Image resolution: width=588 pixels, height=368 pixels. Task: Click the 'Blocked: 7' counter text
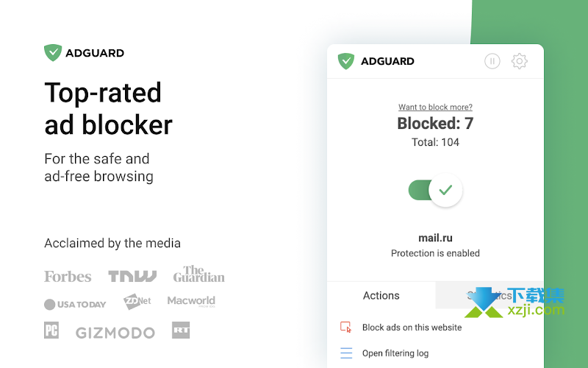435,124
